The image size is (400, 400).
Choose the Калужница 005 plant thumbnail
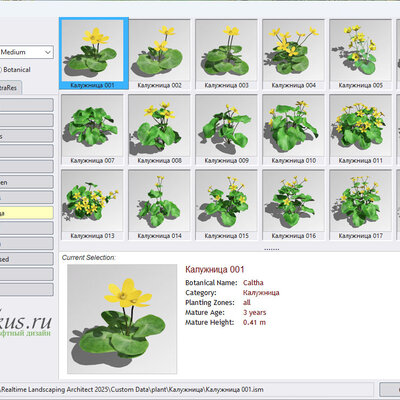[360, 54]
